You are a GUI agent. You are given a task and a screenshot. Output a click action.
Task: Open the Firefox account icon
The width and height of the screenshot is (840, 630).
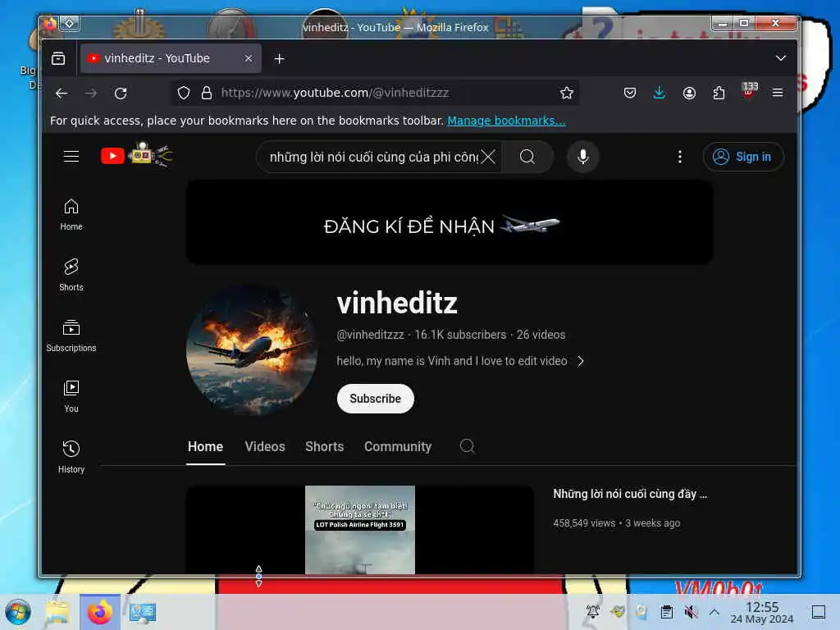689,94
